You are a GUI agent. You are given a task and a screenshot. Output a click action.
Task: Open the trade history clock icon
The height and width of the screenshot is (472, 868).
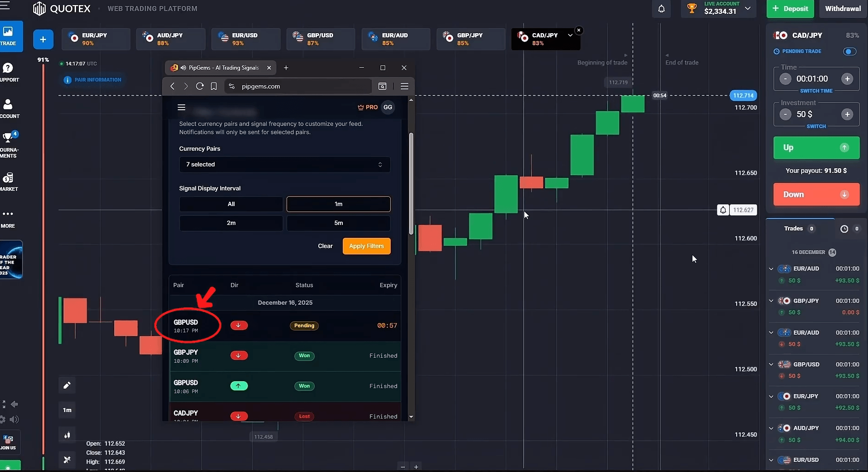[844, 229]
